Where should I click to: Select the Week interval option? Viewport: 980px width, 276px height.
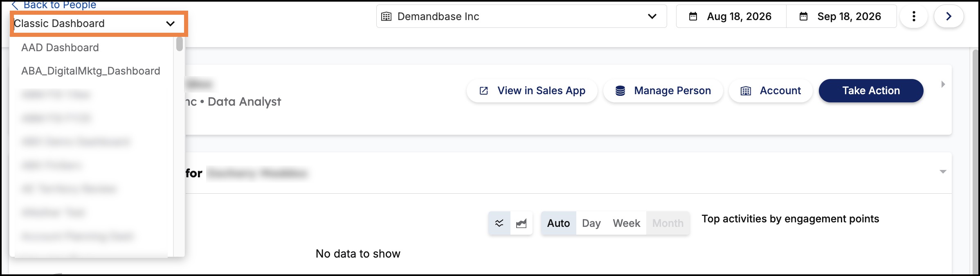[626, 223]
